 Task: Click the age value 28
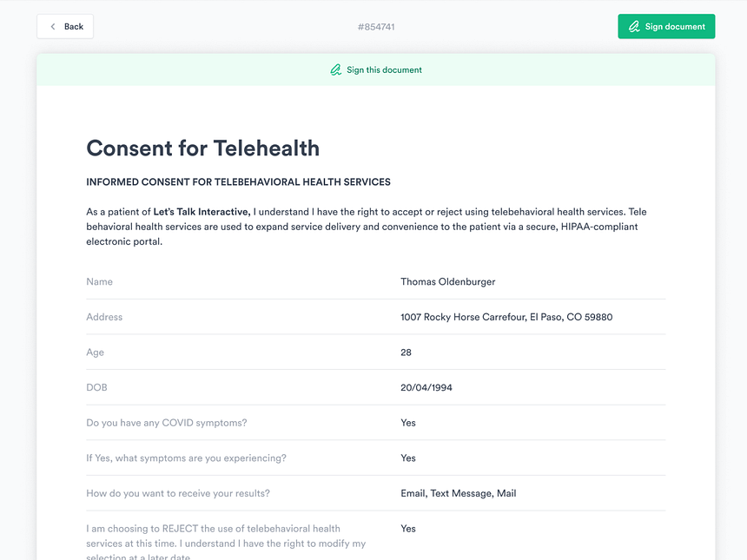pyautogui.click(x=406, y=352)
